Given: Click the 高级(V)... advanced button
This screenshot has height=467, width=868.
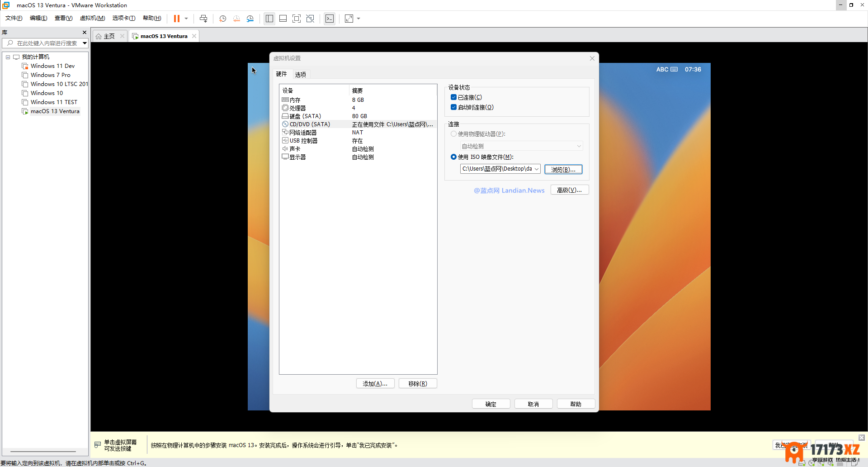Looking at the screenshot, I should coord(570,190).
